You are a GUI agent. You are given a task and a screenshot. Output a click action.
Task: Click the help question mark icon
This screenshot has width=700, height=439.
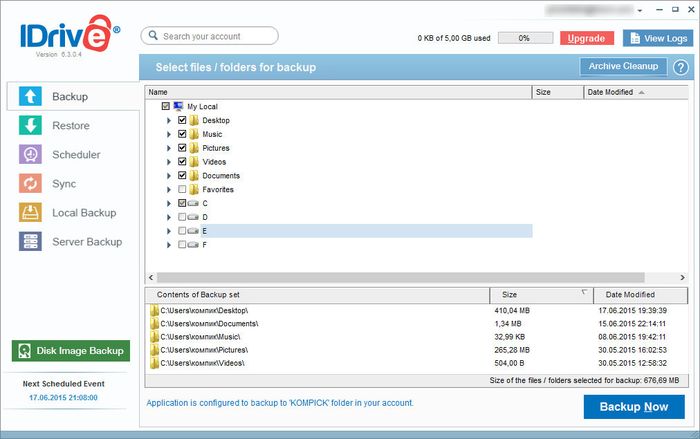681,68
